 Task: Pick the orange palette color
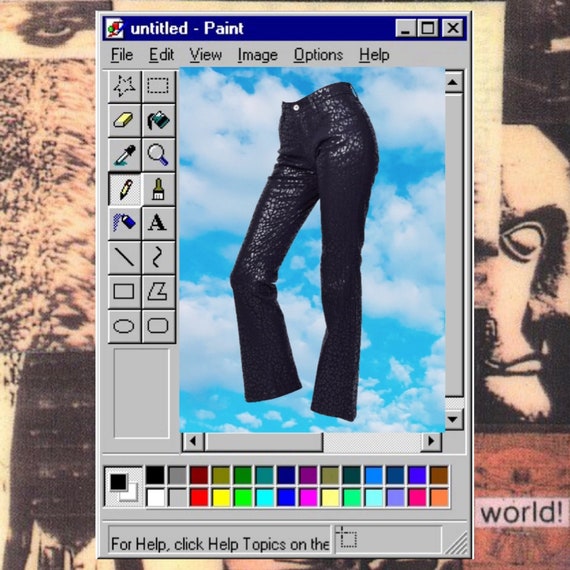(439, 497)
